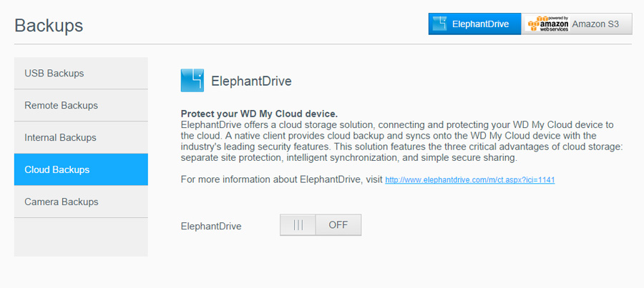Open Camera Backups section
Viewport: 644px width, 288px height.
click(x=81, y=202)
